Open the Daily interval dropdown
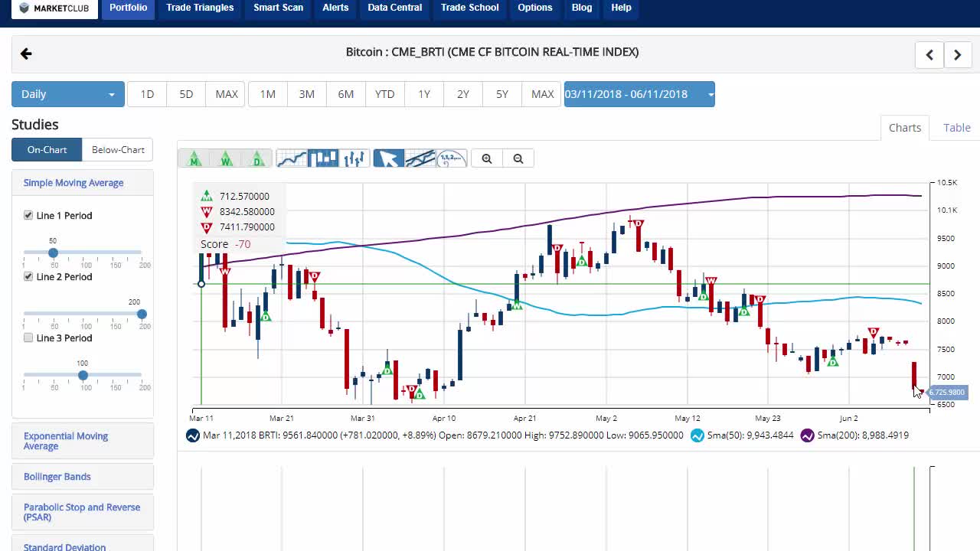 tap(67, 94)
